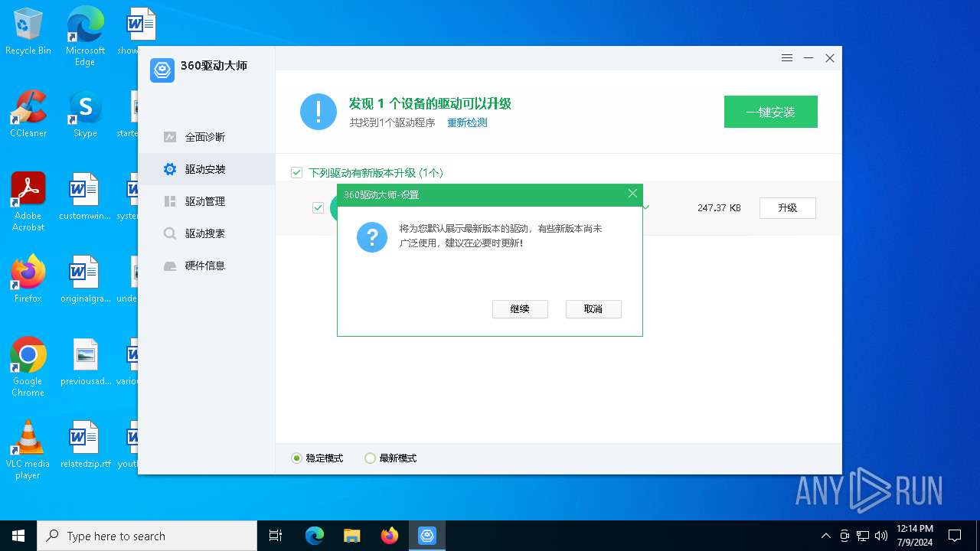The image size is (980, 551).
Task: Close the 360驱动大师-设置 dialog
Action: pos(632,194)
